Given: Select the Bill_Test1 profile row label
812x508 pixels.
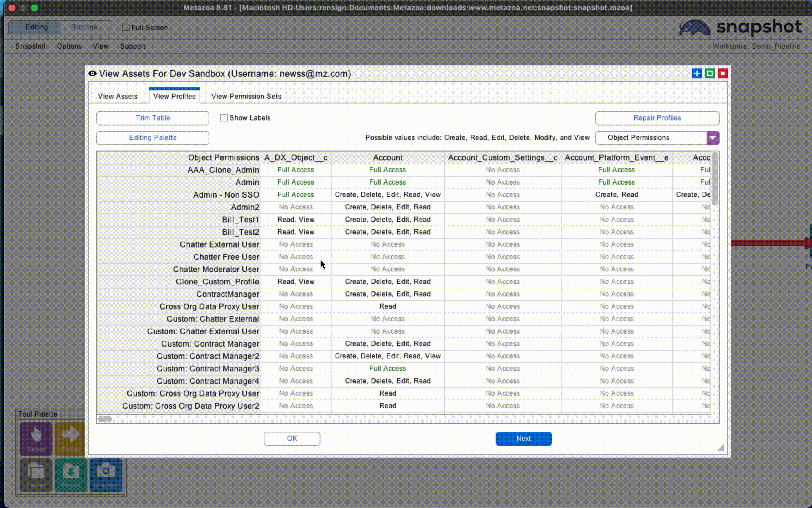Looking at the screenshot, I should pos(240,220).
